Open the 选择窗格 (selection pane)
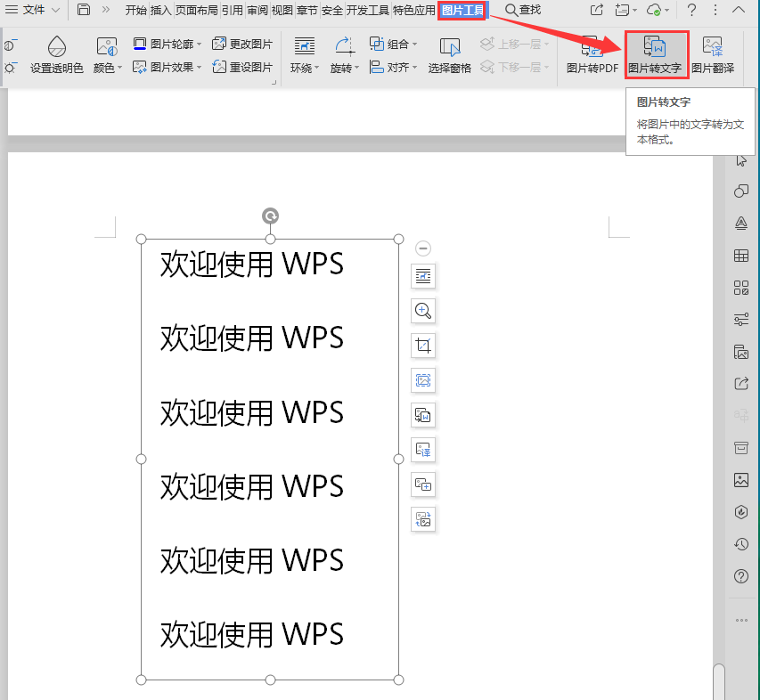Viewport: 760px width, 700px height. click(450, 55)
